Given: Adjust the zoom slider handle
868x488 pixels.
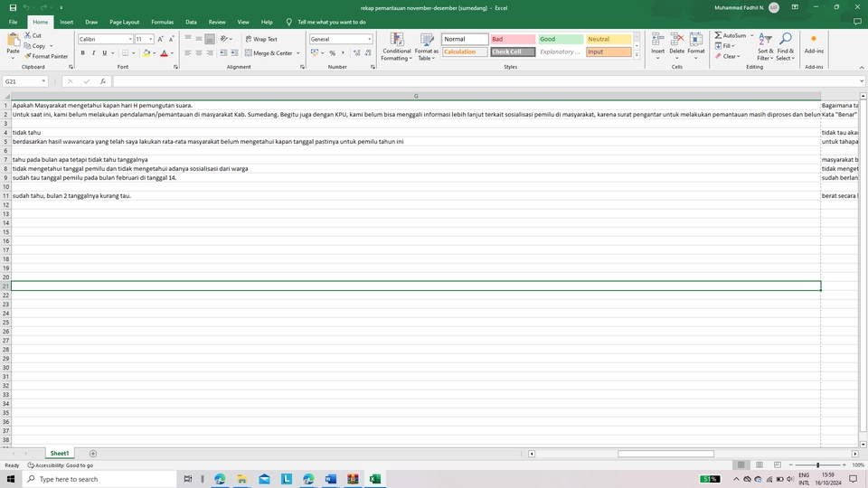Looking at the screenshot, I should (817, 465).
